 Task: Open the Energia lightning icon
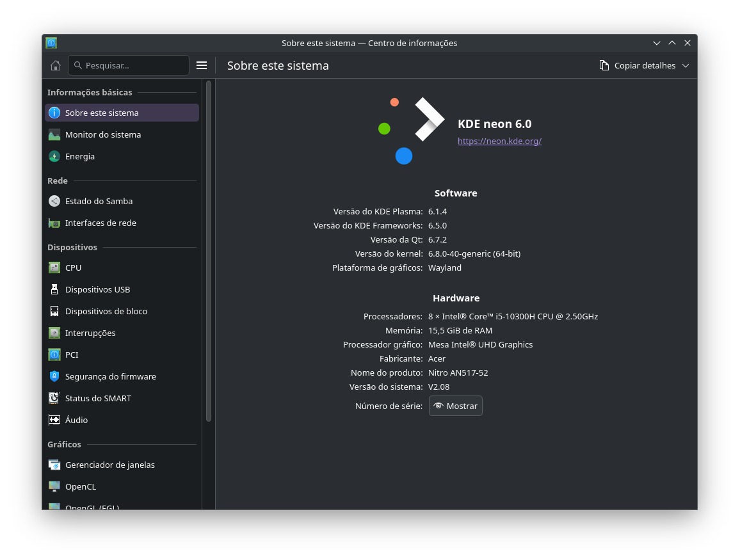54,156
